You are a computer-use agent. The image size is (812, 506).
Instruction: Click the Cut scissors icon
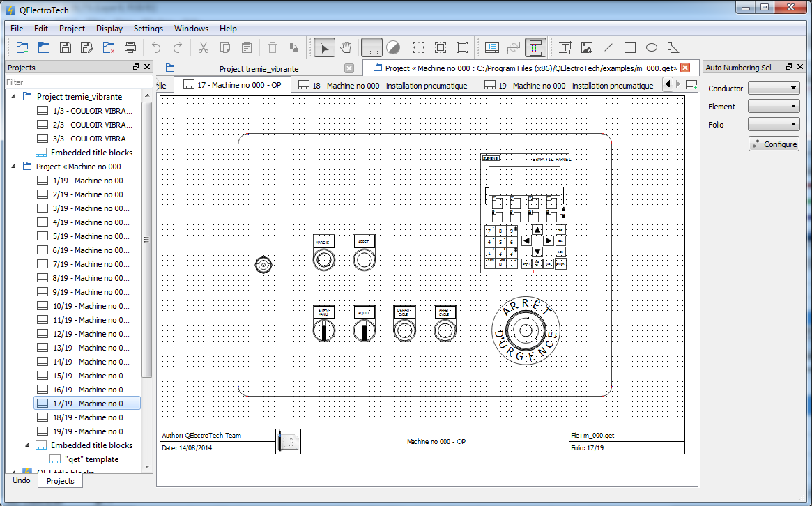click(204, 47)
